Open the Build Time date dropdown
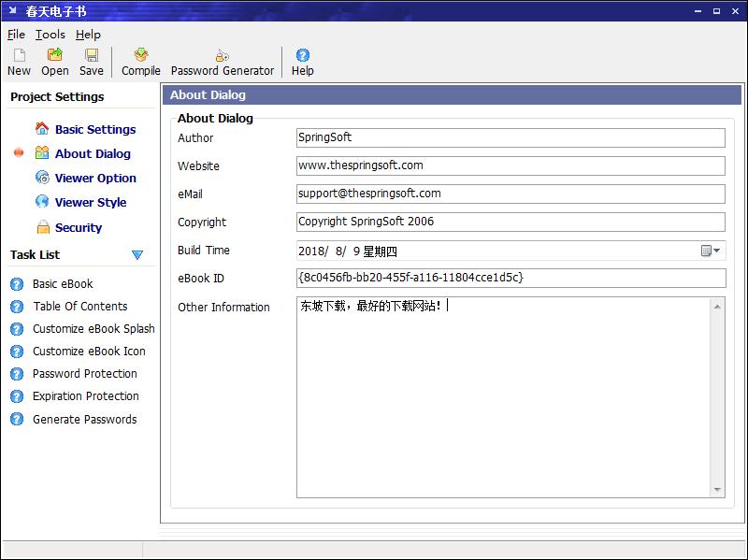Image resolution: width=748 pixels, height=560 pixels. tap(712, 251)
